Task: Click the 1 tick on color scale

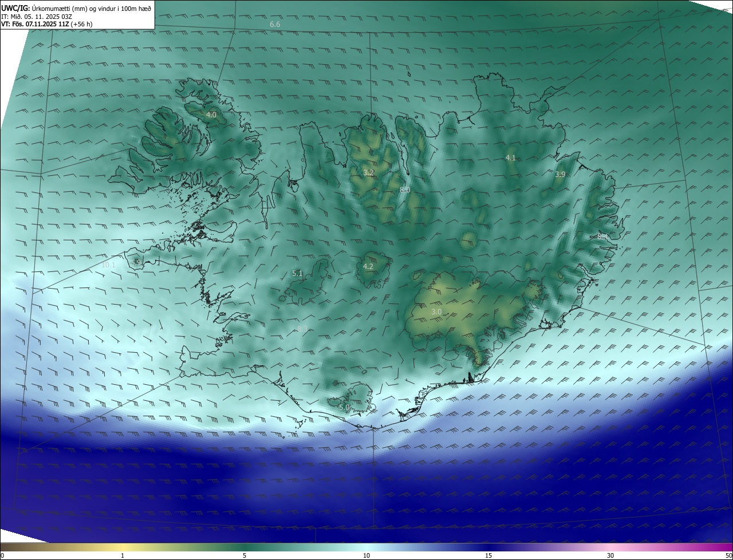Action: tap(123, 555)
